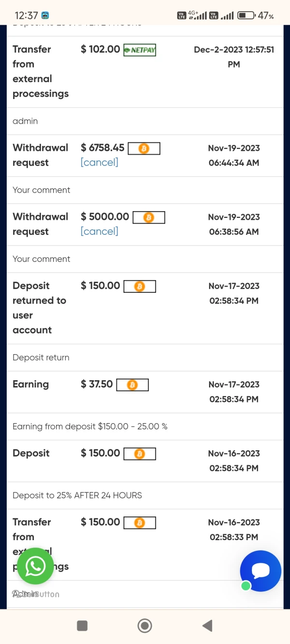Tap Bitcoin icon on Nov-16 $150.00 deposit
This screenshot has height=644, width=290.
tap(140, 454)
